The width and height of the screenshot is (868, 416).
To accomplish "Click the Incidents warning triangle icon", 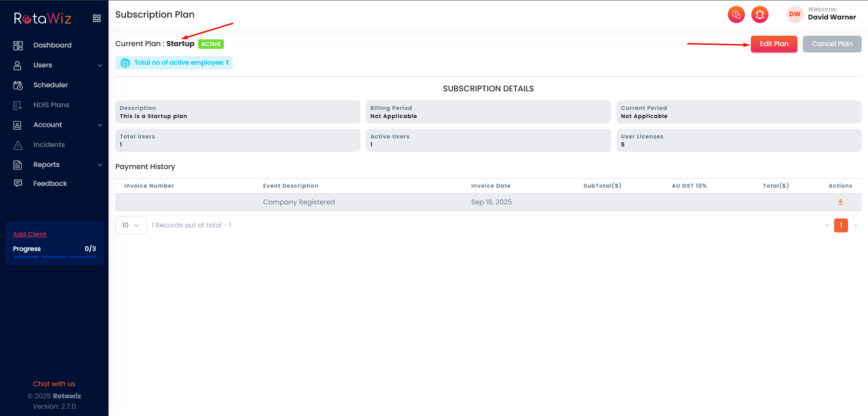I will pos(18,145).
